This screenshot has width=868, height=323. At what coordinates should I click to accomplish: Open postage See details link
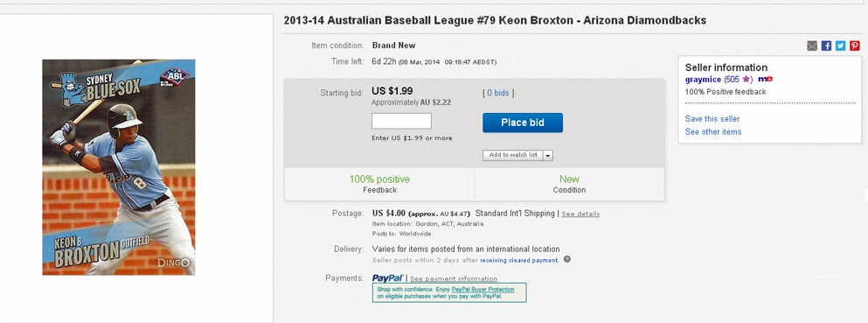(x=580, y=214)
